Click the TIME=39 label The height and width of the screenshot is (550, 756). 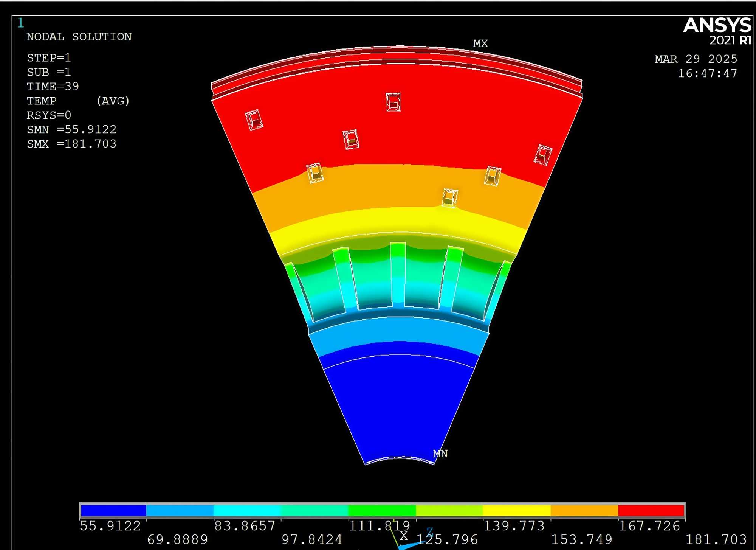(53, 87)
